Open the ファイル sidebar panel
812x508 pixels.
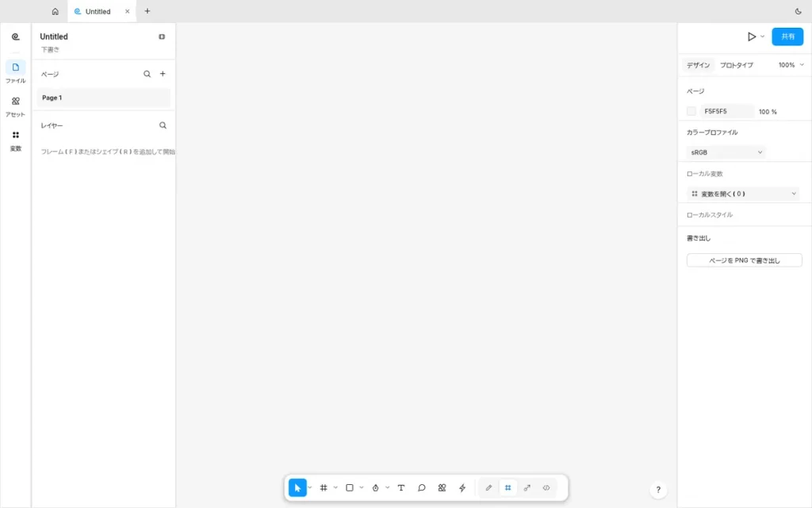(x=16, y=71)
